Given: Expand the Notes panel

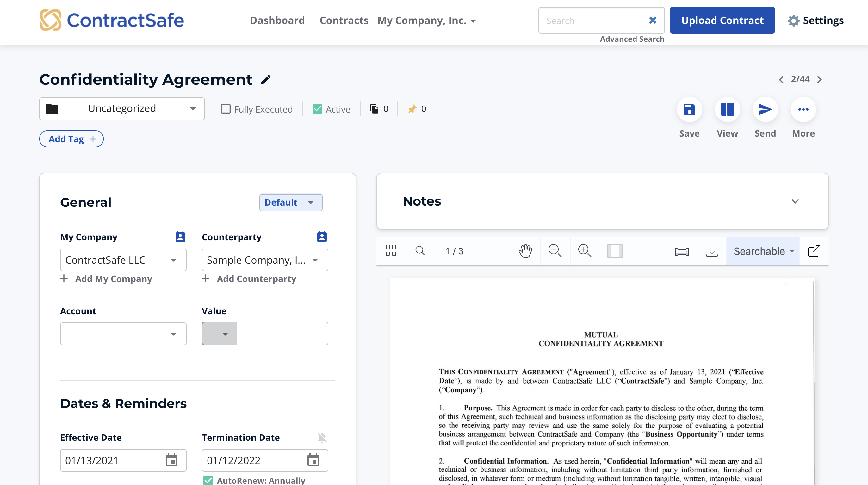Looking at the screenshot, I should point(795,201).
